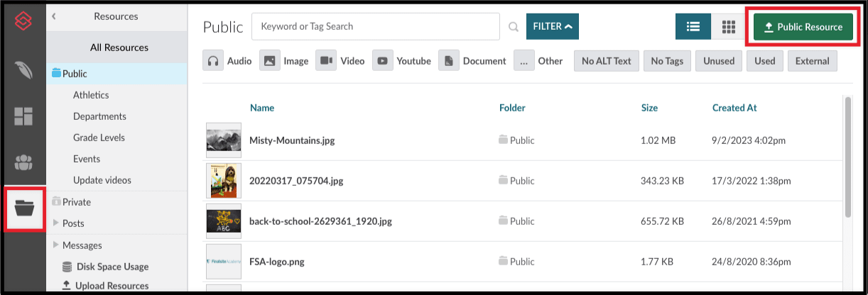
Task: Switch to list view
Action: point(693,27)
